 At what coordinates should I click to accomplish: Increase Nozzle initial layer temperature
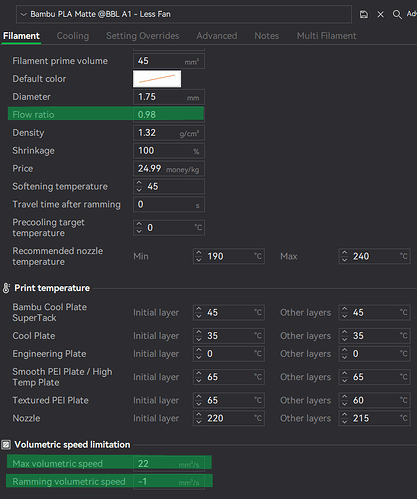[x=199, y=415]
